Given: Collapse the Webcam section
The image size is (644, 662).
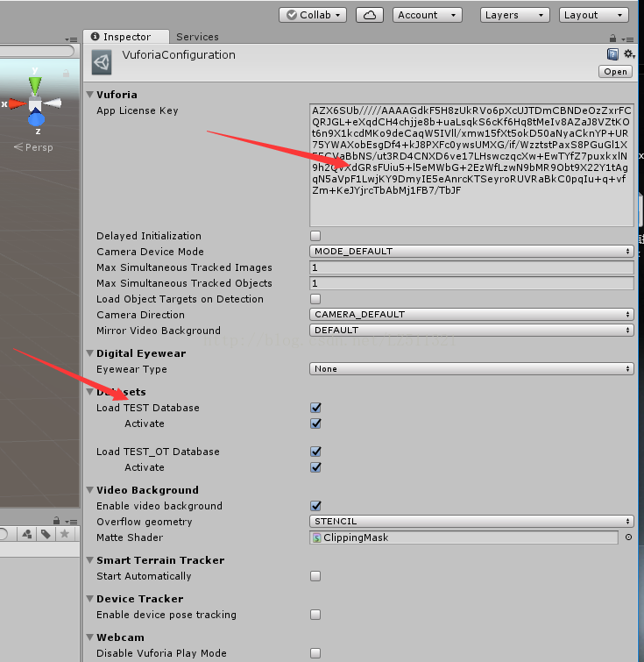Looking at the screenshot, I should coord(90,637).
